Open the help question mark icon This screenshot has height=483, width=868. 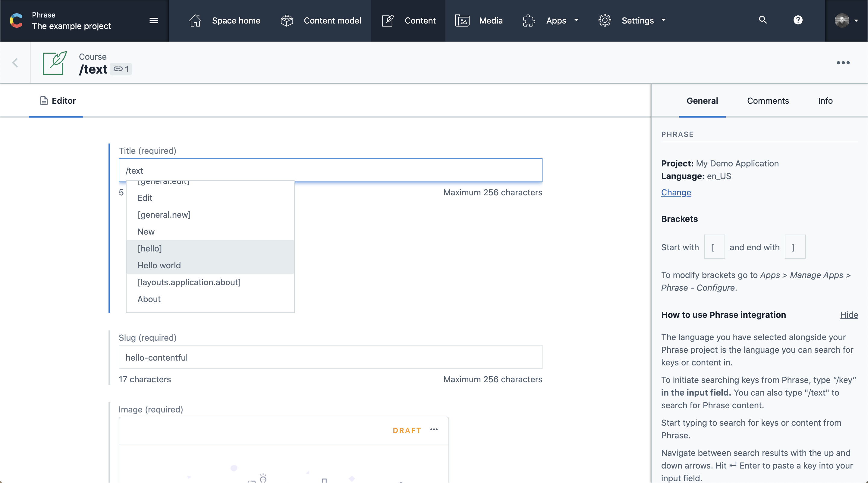(798, 20)
